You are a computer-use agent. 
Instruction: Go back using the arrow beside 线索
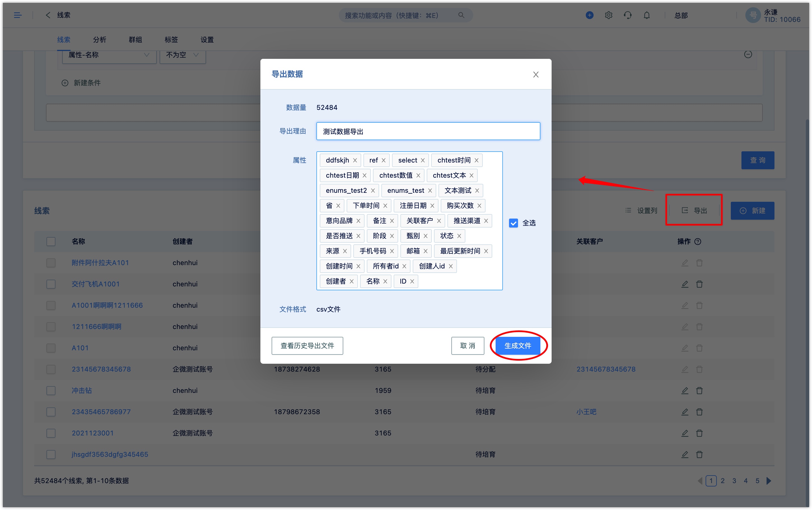point(48,15)
